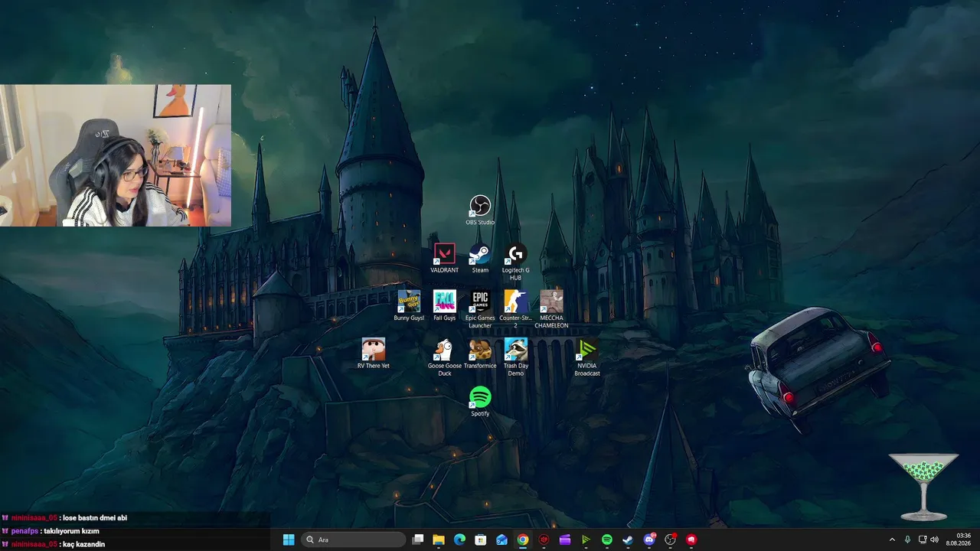Select the Logitech G HUB desktop icon
Screen dimensions: 980x551
coord(515,262)
